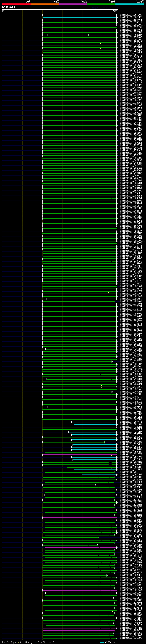146x644 pixels.
Task: Select label UniRef100_B6F0U7
Action: tap(131, 352)
